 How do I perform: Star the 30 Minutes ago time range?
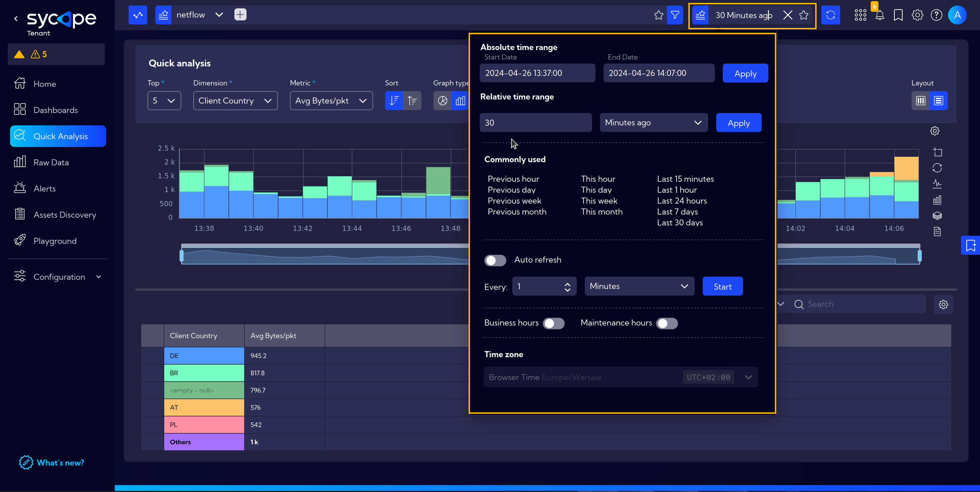coord(803,15)
